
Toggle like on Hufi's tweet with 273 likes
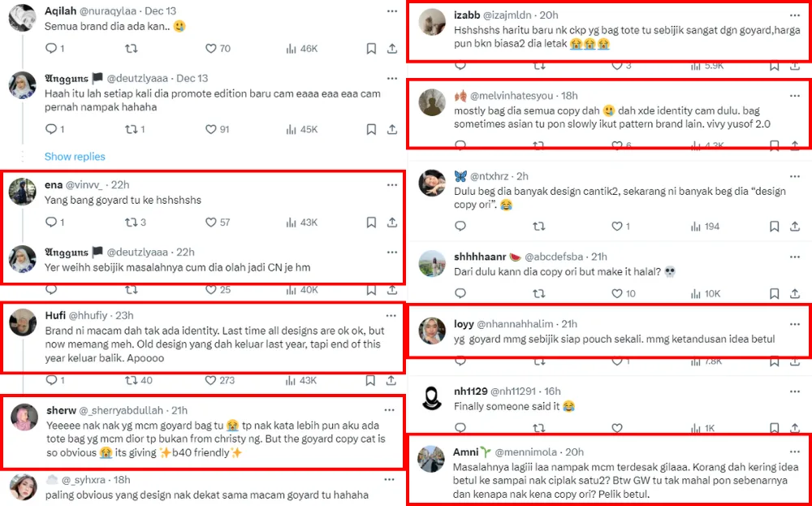click(211, 380)
